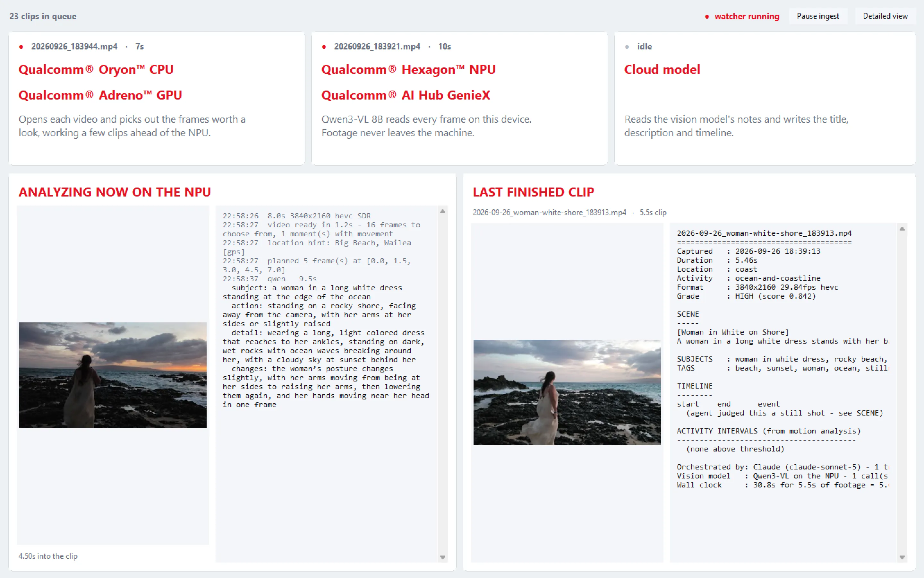Click the 'Qualcomm® AI Hub GenieX' heading
Viewport: 924px width, 578px height.
coord(406,95)
